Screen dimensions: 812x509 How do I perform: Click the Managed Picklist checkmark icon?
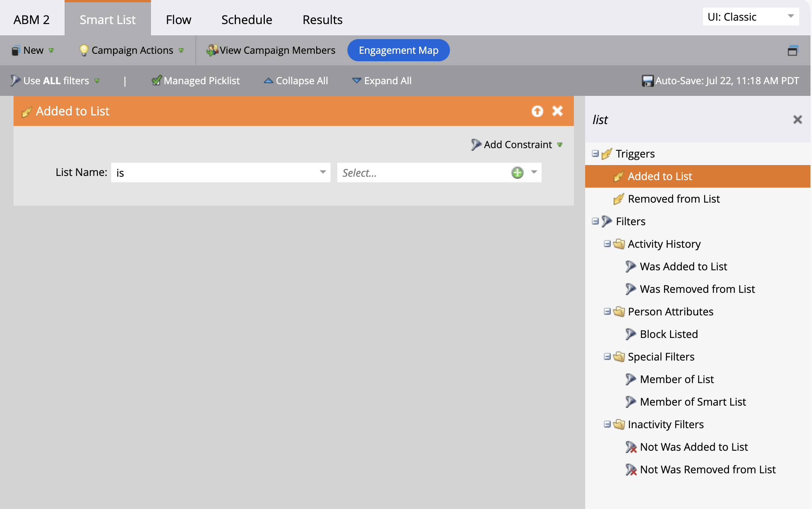(x=157, y=80)
